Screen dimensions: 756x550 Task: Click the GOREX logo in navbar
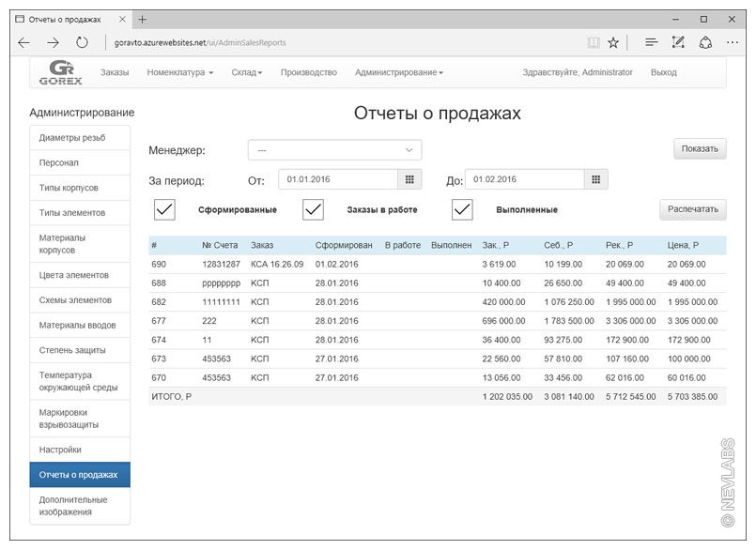[x=66, y=72]
